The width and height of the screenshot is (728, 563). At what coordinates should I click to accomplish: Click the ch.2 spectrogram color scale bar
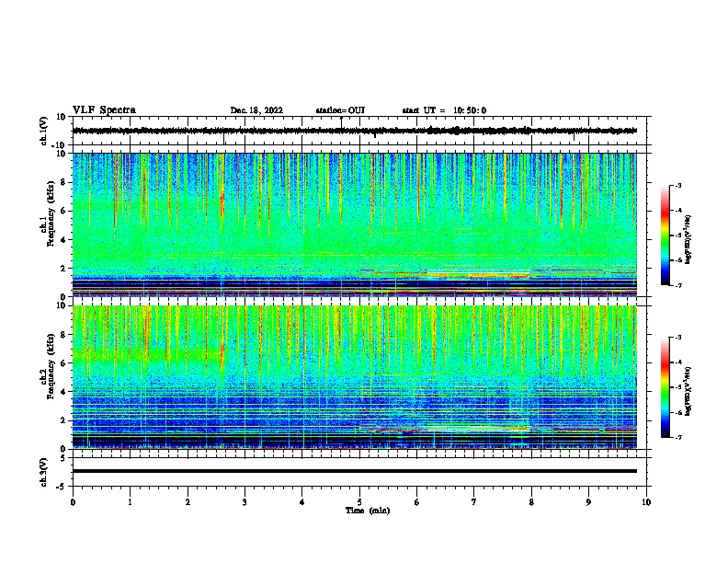[665, 387]
